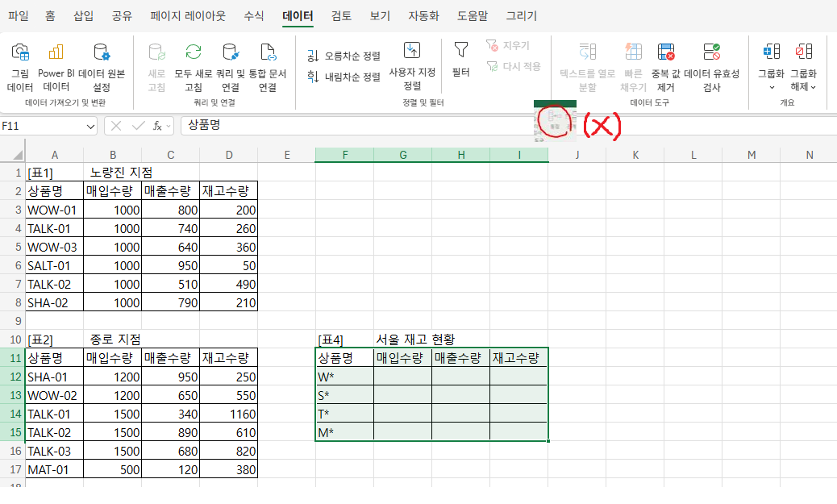Select column J header

click(577, 155)
